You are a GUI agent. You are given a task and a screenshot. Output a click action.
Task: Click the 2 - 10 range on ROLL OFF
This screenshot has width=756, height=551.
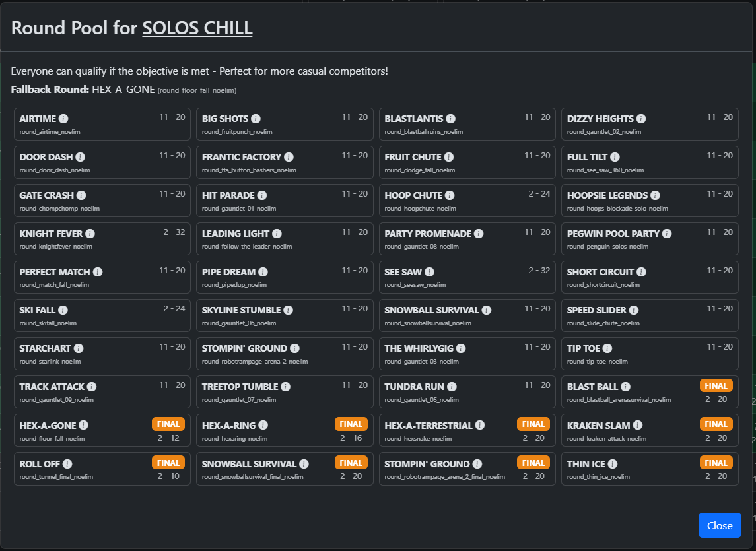168,476
